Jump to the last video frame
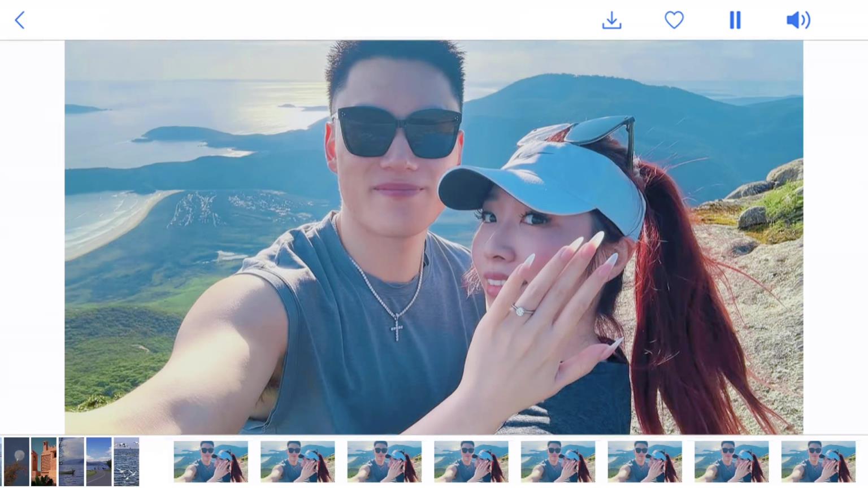 point(818,461)
